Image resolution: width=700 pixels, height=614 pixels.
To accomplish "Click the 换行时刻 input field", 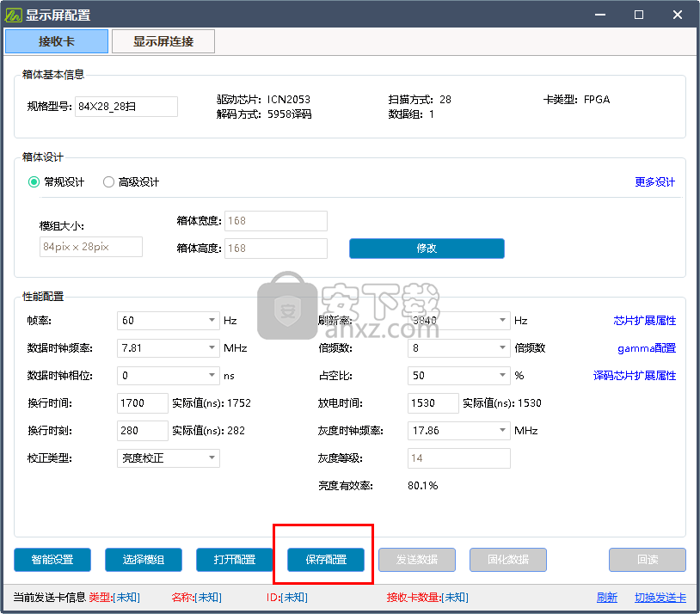I will tap(143, 431).
